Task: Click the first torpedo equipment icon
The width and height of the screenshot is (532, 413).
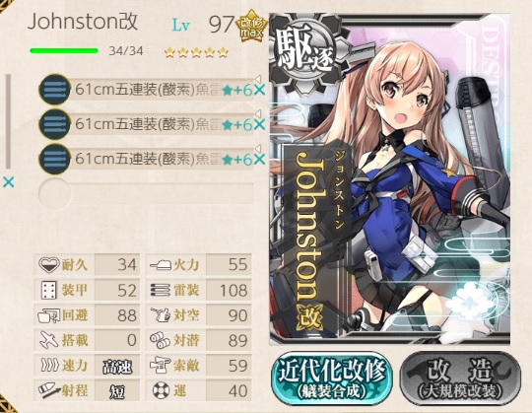Action: pos(54,90)
